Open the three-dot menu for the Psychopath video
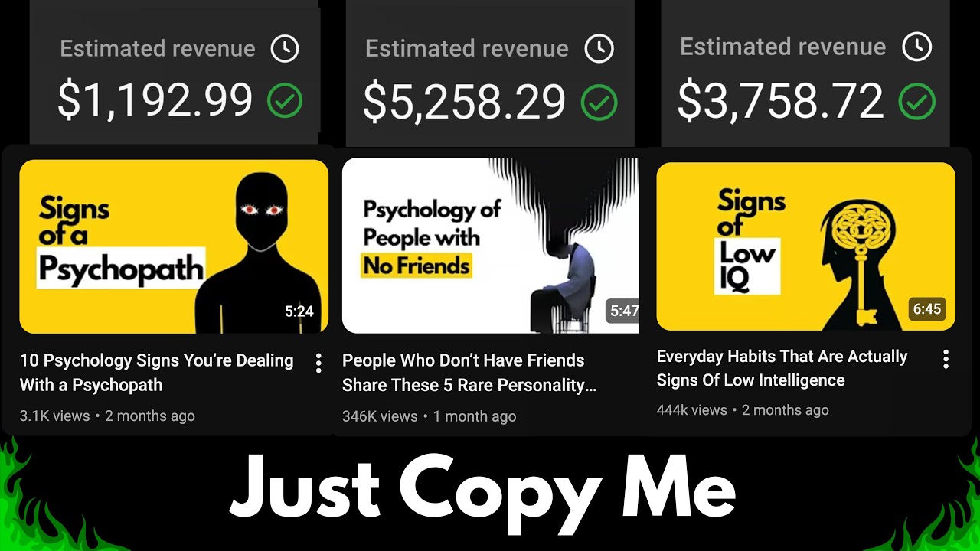Viewport: 980px width, 551px height. [x=318, y=364]
